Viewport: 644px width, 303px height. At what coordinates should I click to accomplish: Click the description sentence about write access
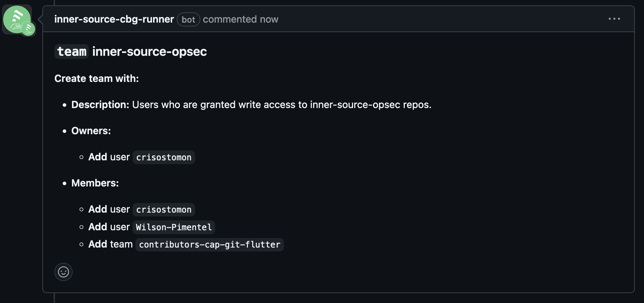(281, 105)
